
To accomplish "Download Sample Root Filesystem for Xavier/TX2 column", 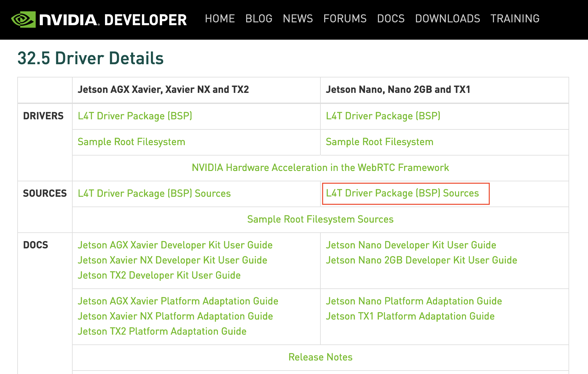I will click(131, 142).
